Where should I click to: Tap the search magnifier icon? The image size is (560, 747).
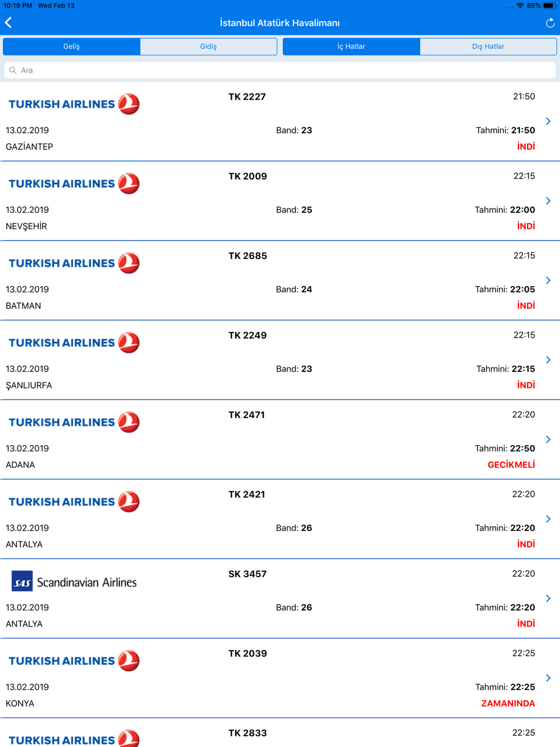[13, 71]
